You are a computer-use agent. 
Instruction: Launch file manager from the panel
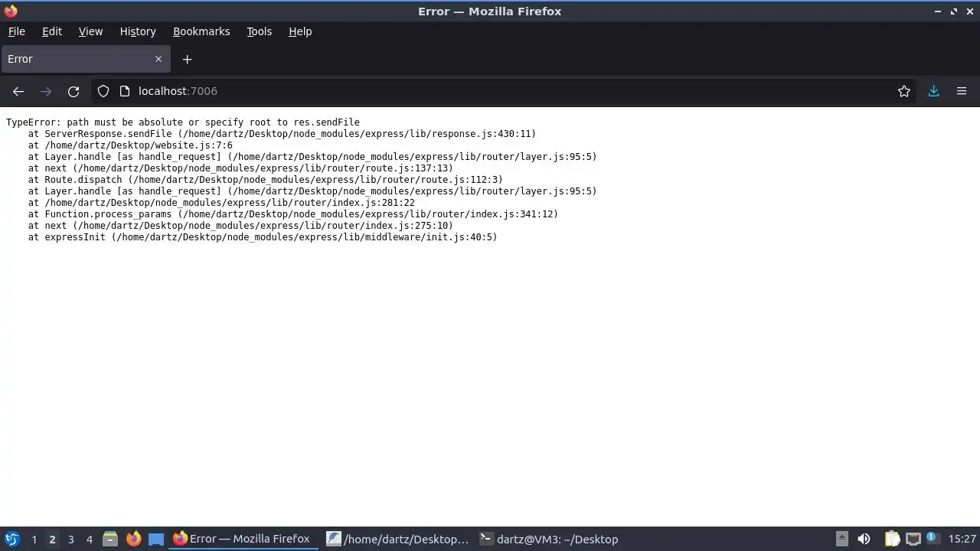pos(110,539)
